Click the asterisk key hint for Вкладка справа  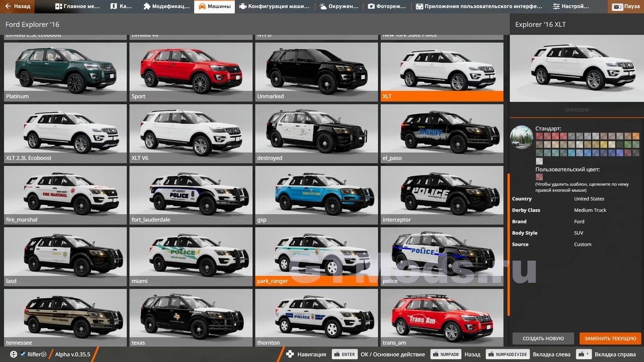click(x=585, y=354)
